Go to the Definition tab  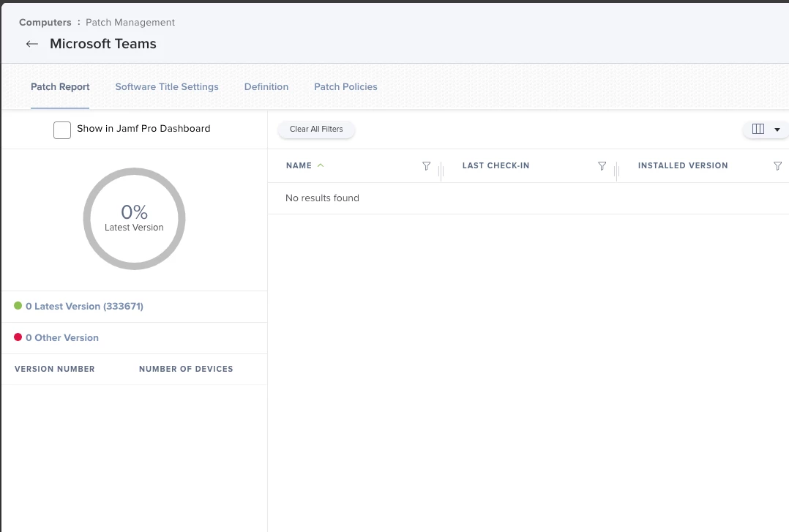coord(266,86)
